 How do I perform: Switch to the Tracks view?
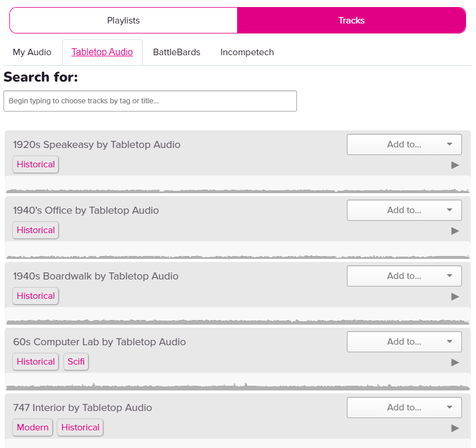click(x=351, y=21)
